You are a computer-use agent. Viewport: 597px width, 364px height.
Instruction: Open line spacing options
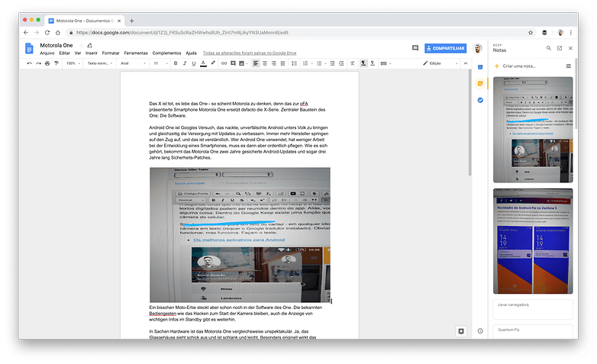[x=294, y=63]
